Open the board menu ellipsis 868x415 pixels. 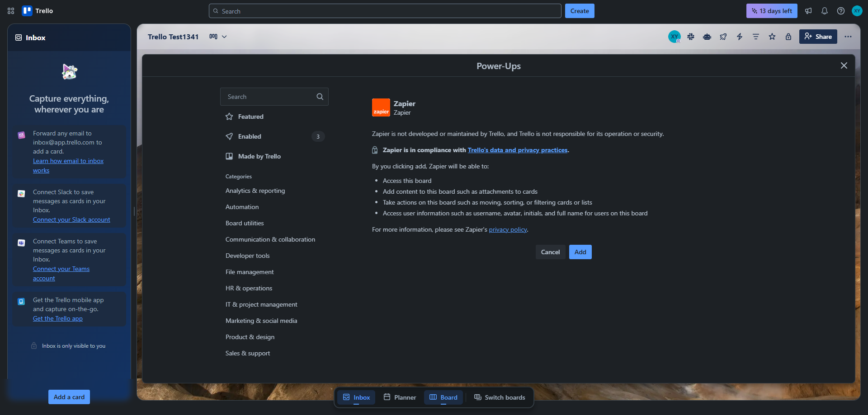848,37
